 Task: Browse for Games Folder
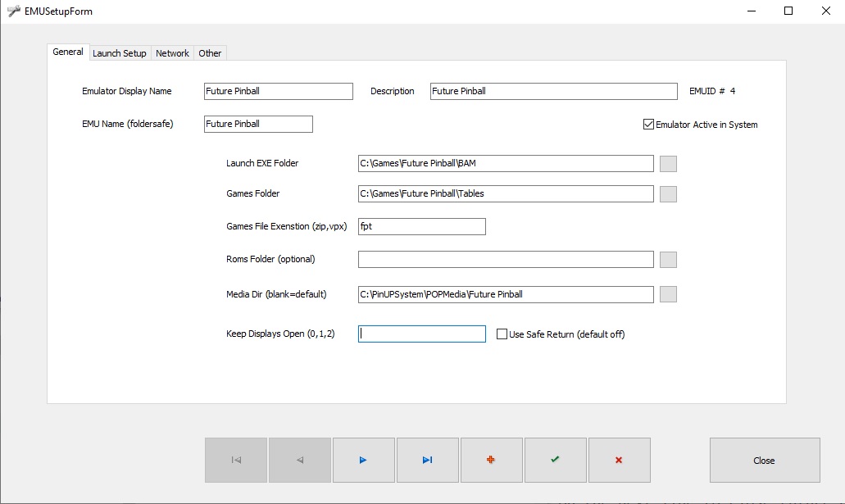[668, 194]
